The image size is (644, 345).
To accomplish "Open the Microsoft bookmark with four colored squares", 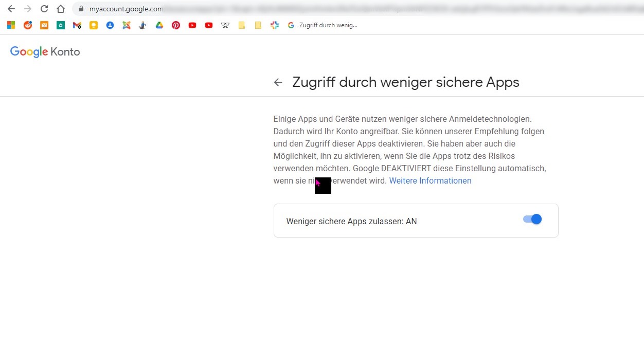I will [11, 25].
